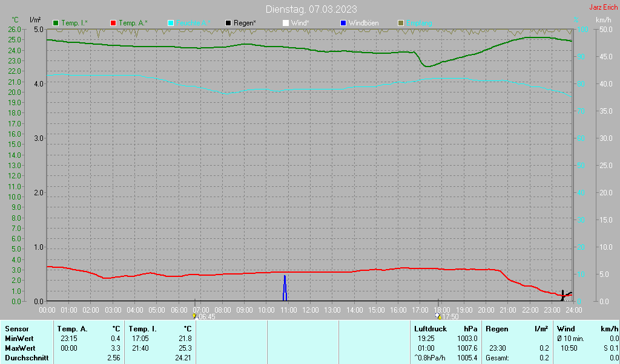Click the 'Gesamt:' rain total label

498,358
